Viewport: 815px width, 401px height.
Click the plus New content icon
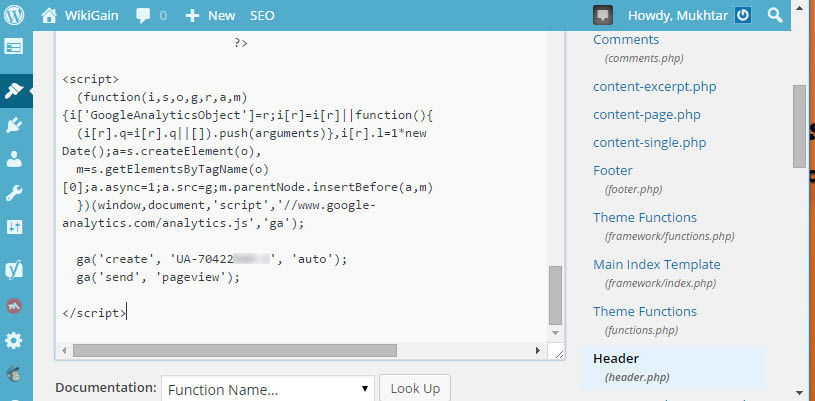pos(192,16)
